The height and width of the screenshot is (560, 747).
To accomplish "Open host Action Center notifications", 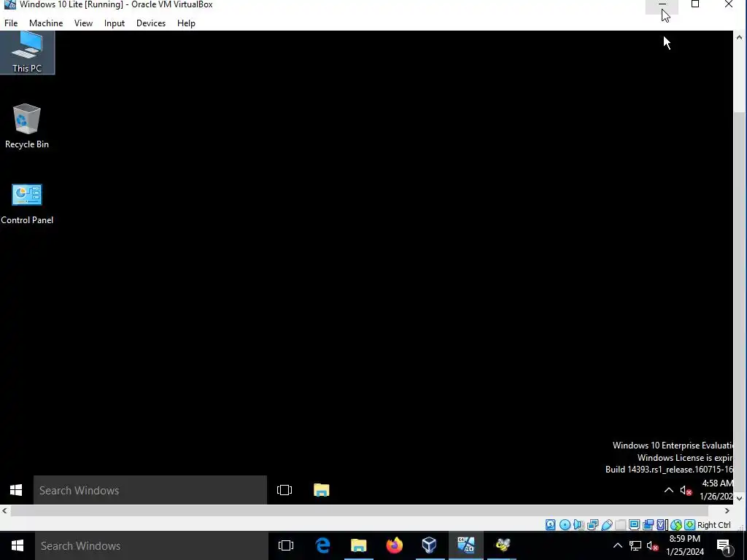I will coord(724,545).
